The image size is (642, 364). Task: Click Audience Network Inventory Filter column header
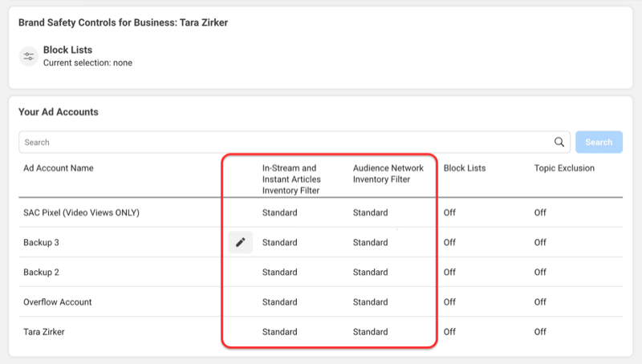pos(388,174)
